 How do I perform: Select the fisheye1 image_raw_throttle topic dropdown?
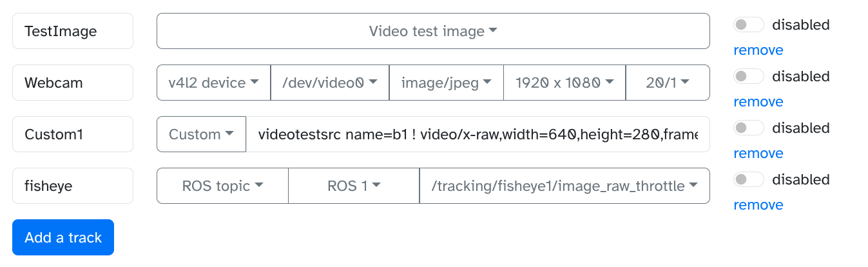pos(564,186)
